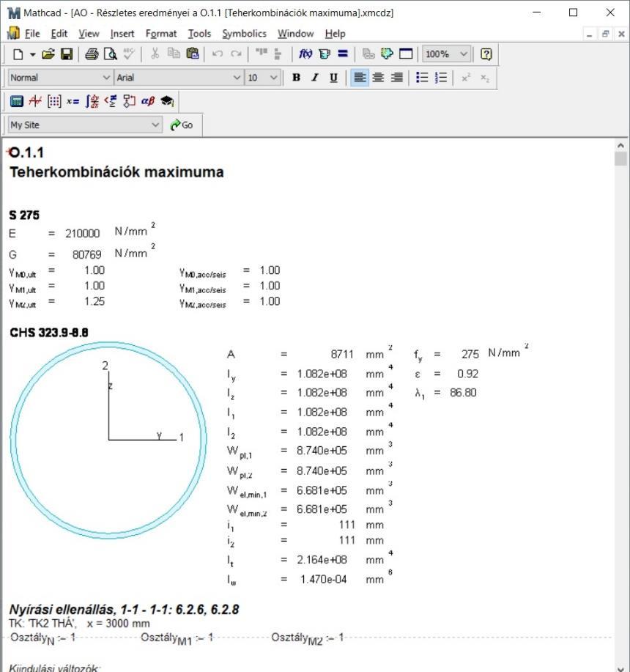Viewport: 630px width, 672px height.
Task: Toggle Italic formatting
Action: pyautogui.click(x=315, y=78)
